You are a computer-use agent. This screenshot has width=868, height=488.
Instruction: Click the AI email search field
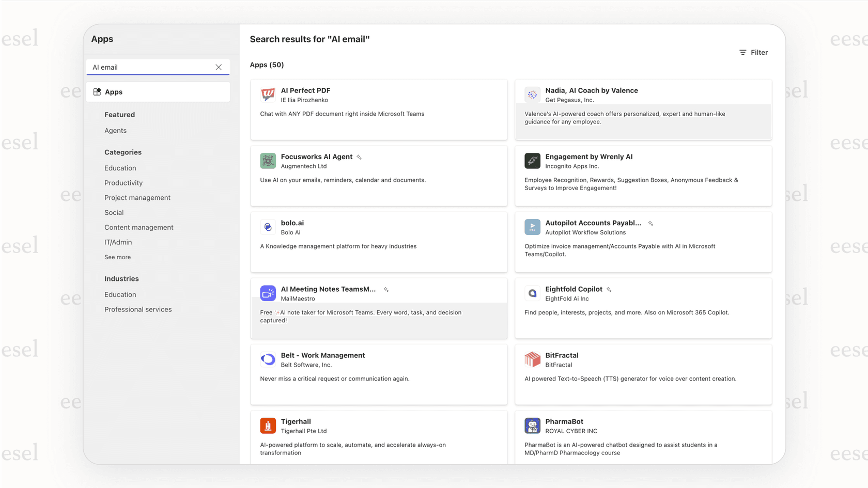click(150, 67)
